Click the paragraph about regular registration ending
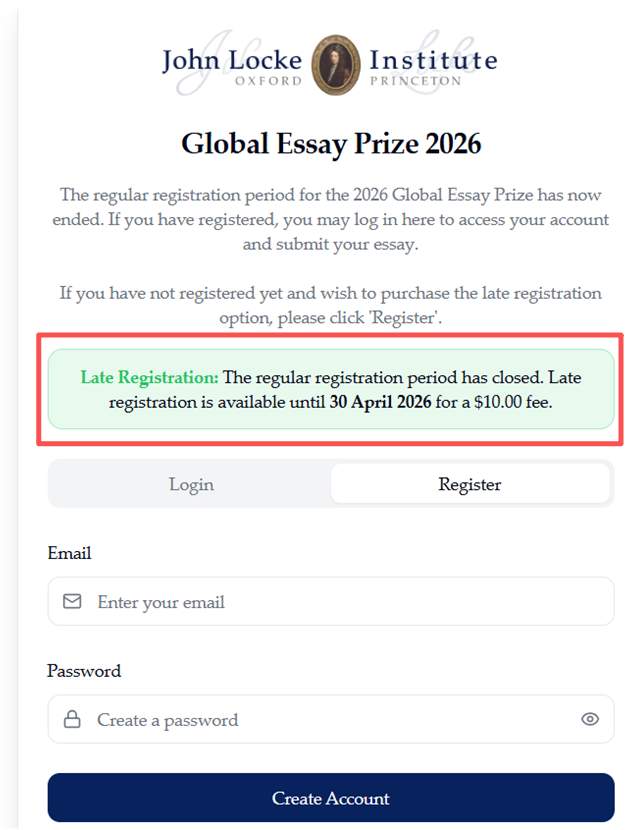640x830 pixels. point(331,218)
